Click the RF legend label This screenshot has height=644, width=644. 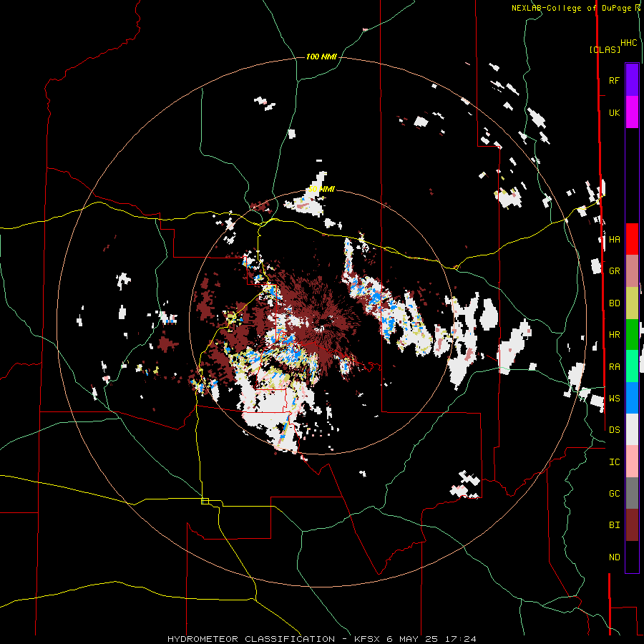(615, 81)
